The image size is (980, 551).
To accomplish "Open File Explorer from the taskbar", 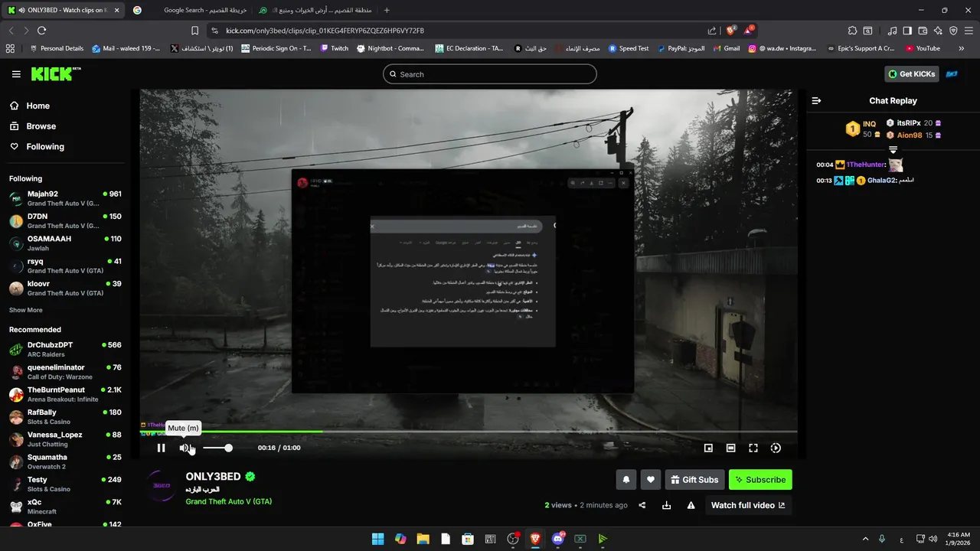I will [x=423, y=539].
